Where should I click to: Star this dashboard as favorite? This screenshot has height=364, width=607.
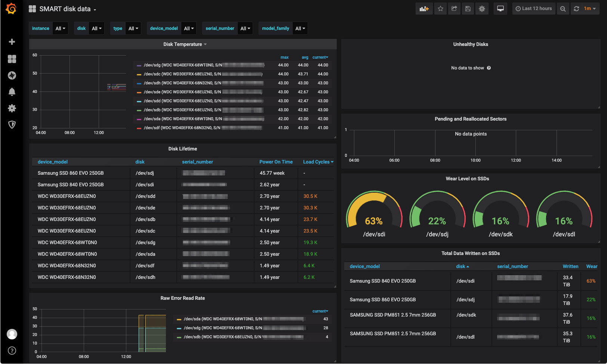click(x=441, y=9)
